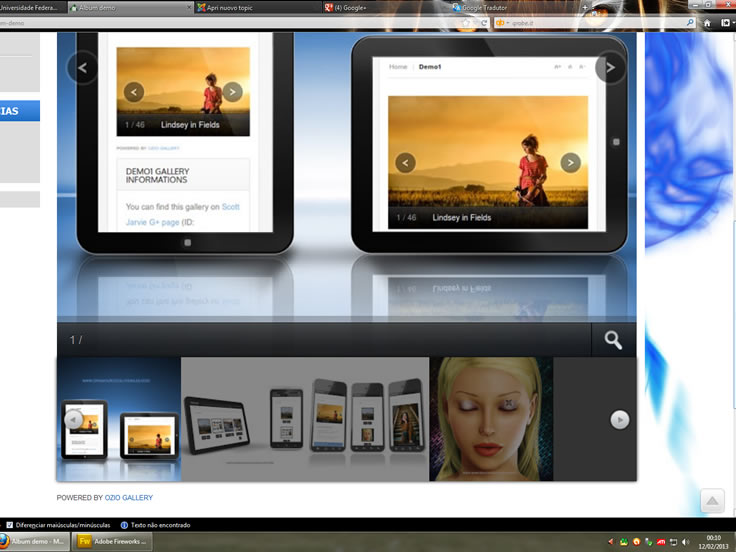The width and height of the screenshot is (736, 552).
Task: Click the volume icon in the system tray
Action: point(686,542)
